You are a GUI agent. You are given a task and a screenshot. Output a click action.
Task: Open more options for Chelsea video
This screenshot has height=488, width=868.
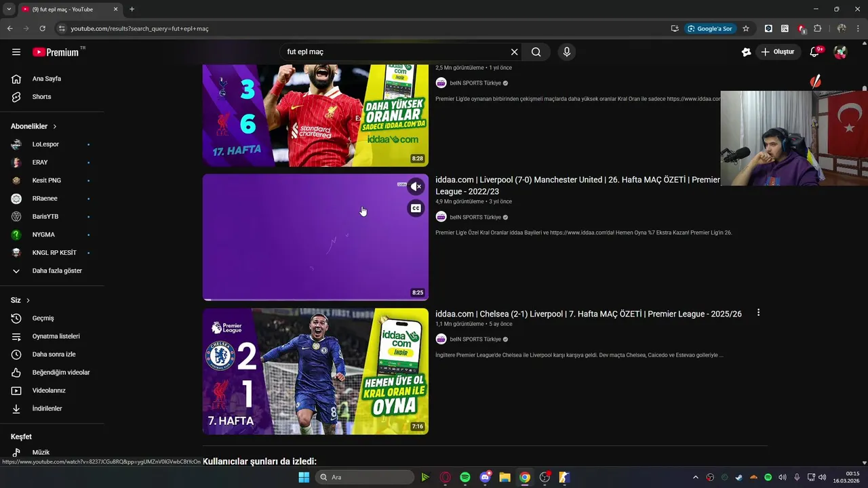(758, 312)
